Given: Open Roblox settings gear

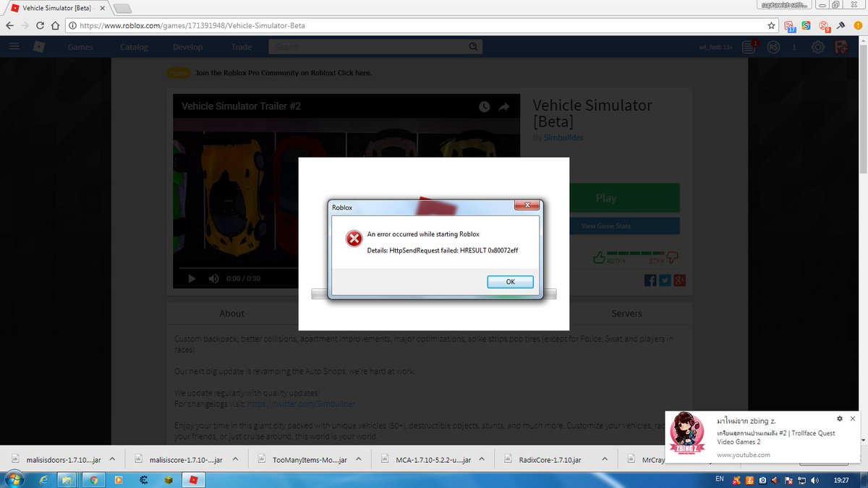Looking at the screenshot, I should point(818,47).
